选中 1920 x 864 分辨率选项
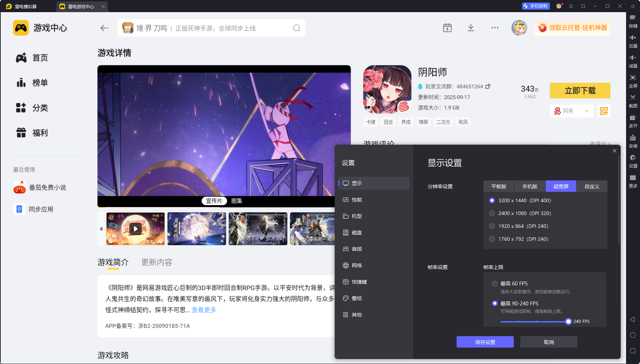The height and width of the screenshot is (364, 640). 492,226
